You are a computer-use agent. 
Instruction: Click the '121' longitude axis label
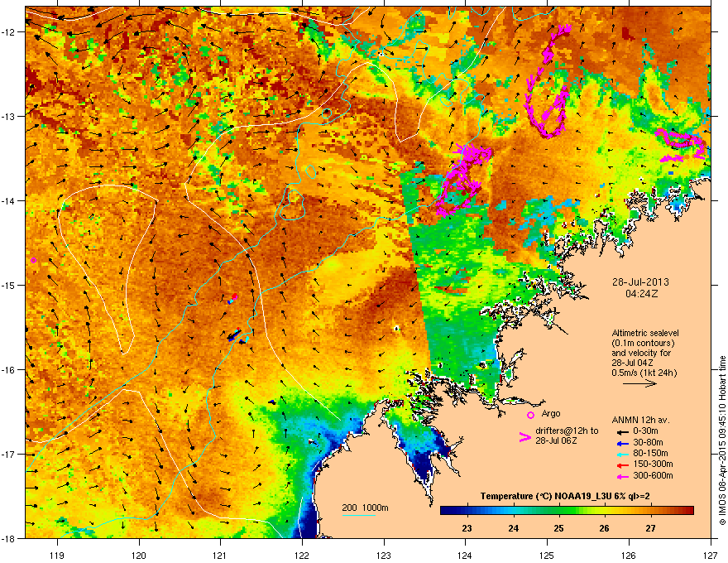[220, 555]
